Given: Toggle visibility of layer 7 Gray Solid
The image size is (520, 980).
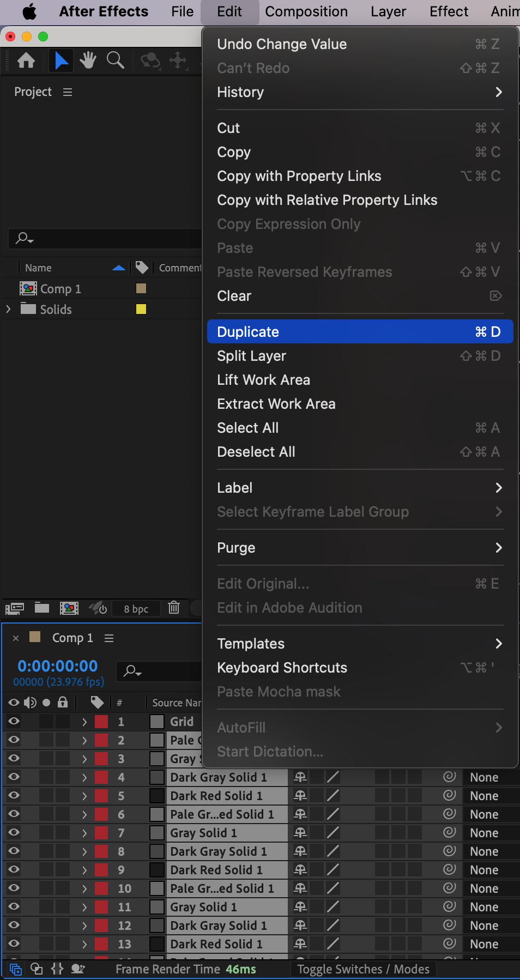Looking at the screenshot, I should (14, 832).
